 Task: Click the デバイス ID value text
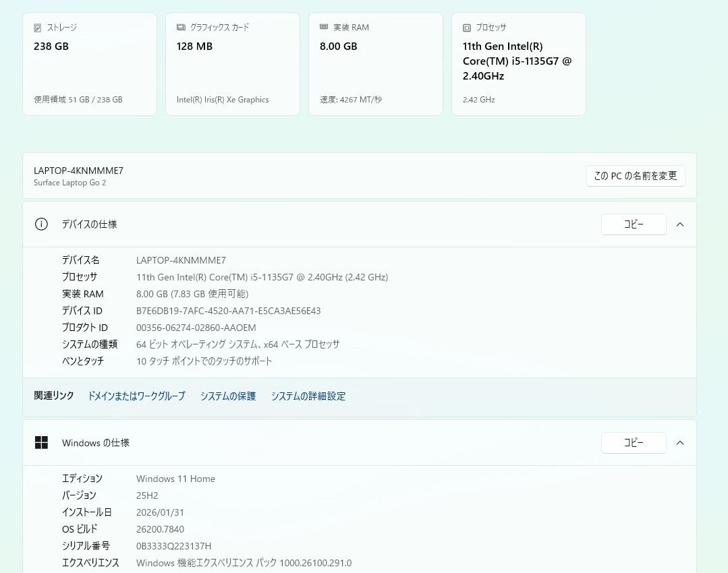tap(228, 311)
